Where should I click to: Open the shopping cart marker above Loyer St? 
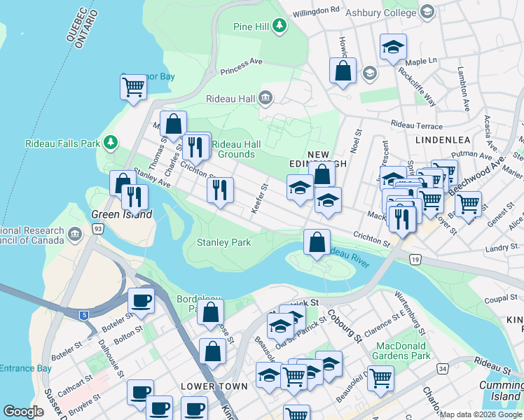point(432,202)
